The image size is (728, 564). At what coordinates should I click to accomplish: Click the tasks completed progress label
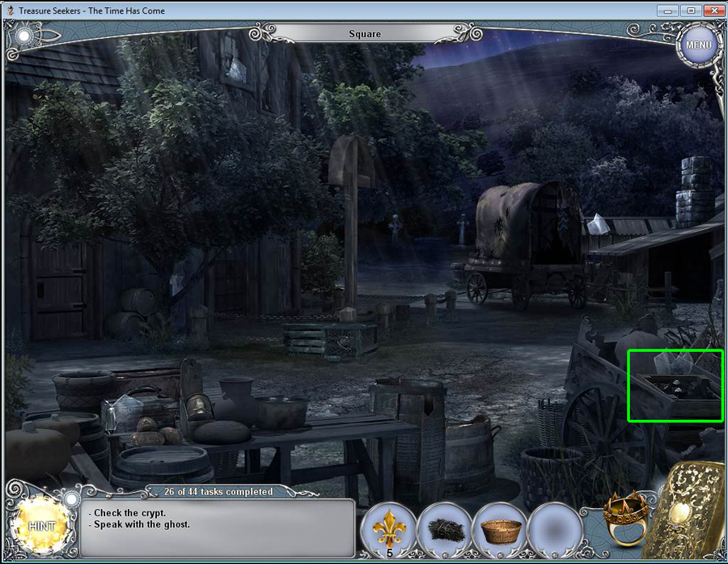click(210, 490)
